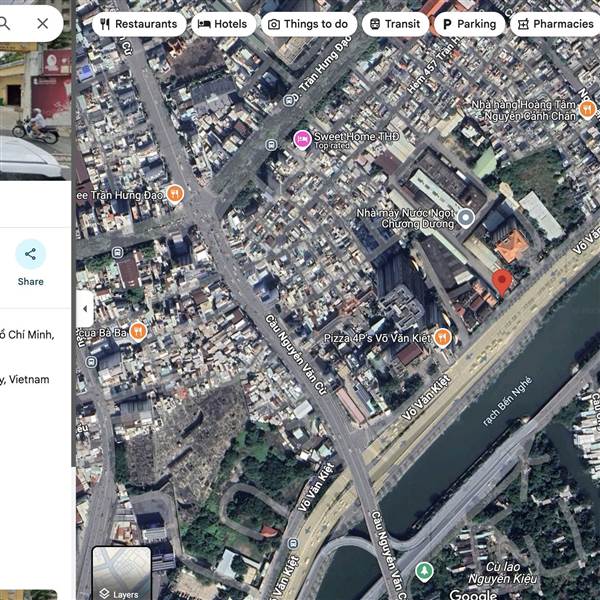Click the red location pin marker

tap(502, 282)
